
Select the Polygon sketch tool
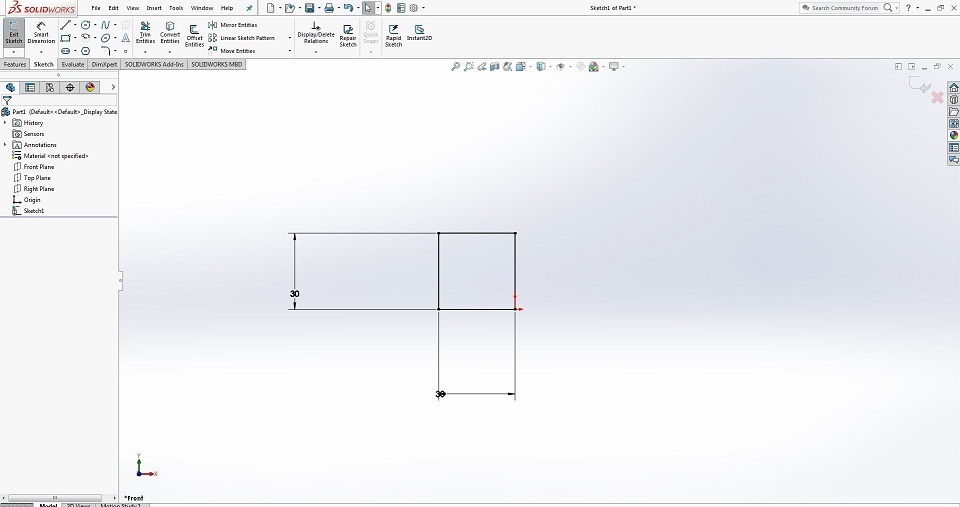pos(86,51)
